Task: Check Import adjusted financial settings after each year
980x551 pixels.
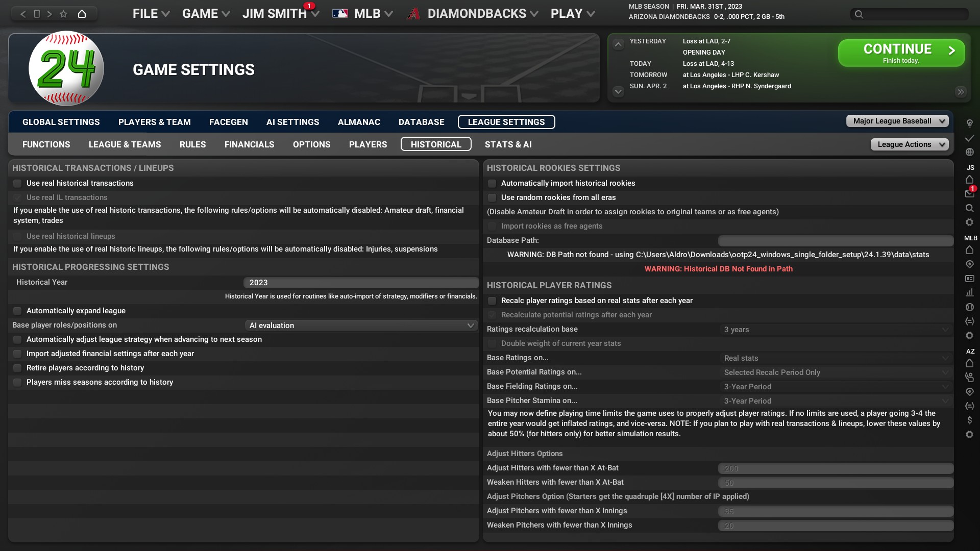Action: click(x=17, y=354)
